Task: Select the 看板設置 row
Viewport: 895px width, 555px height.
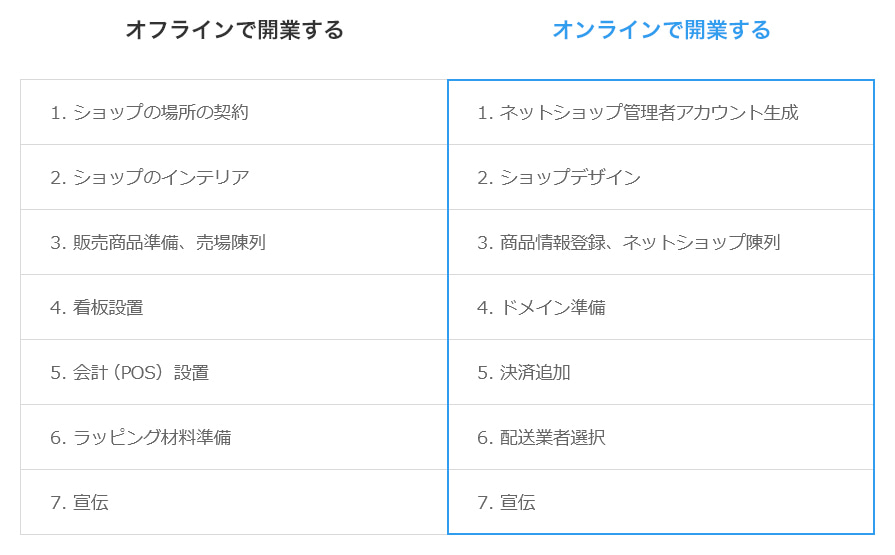Action: [234, 307]
